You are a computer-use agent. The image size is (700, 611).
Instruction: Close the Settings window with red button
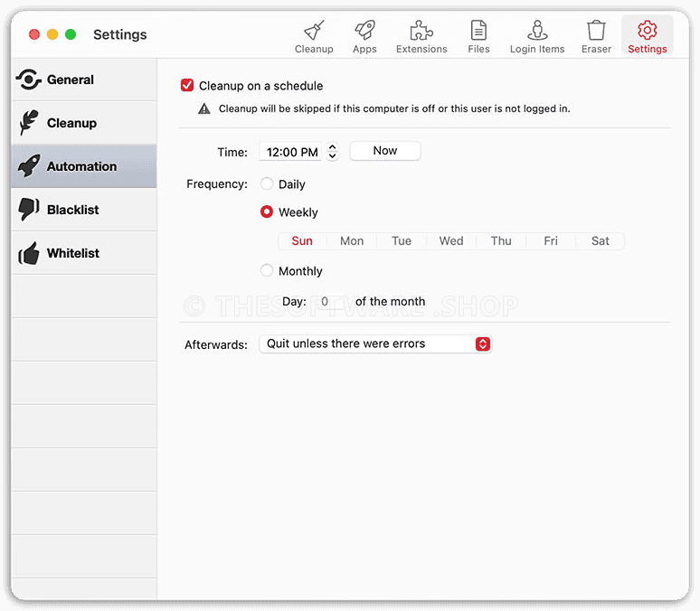tap(34, 34)
